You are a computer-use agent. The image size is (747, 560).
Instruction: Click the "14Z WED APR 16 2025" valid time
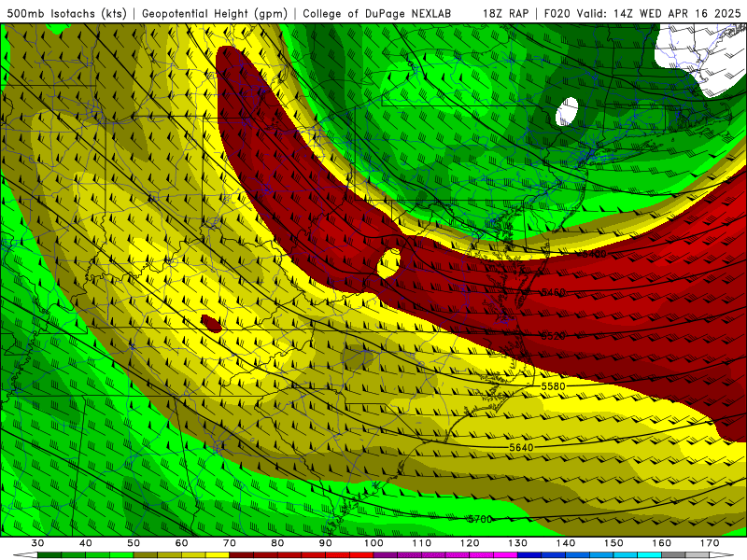[x=677, y=14]
